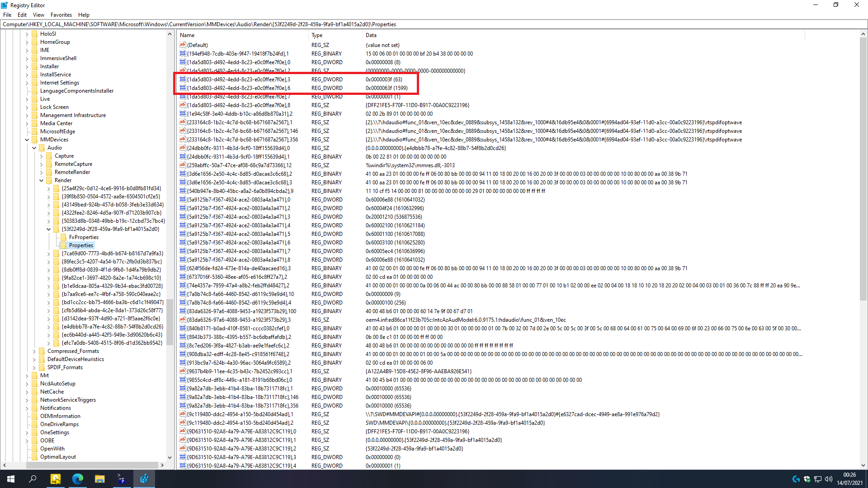
Task: Select the DefaultDeviceHeuristics key
Action: [x=75, y=359]
